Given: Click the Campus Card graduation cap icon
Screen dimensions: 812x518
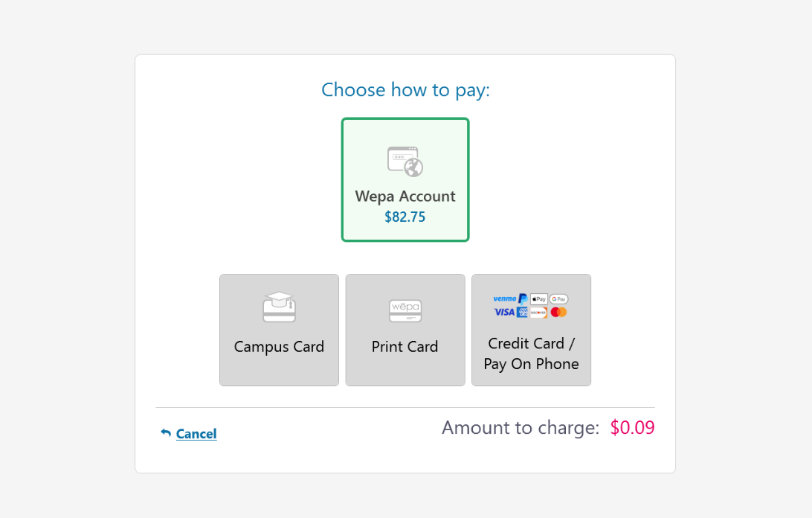Looking at the screenshot, I should point(279,307).
